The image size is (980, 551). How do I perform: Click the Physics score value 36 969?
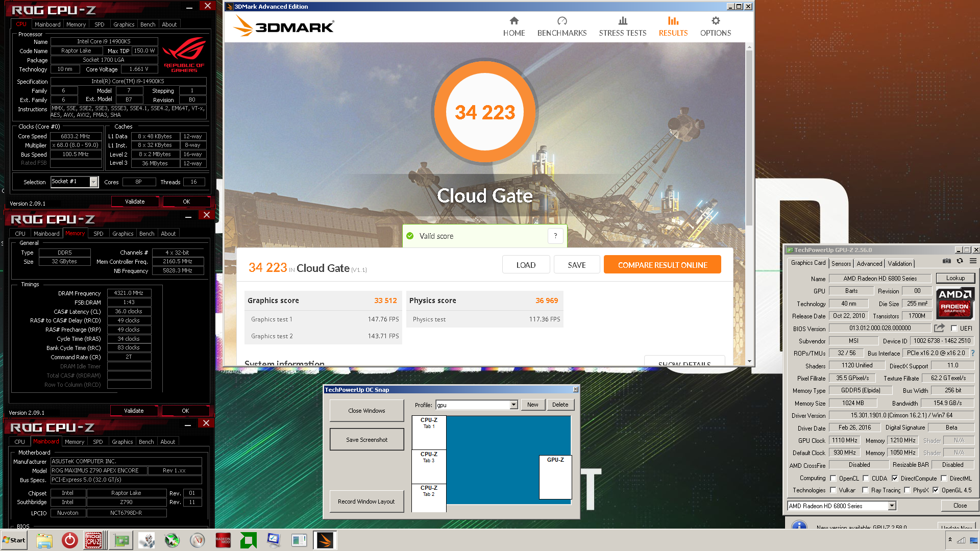pos(547,300)
